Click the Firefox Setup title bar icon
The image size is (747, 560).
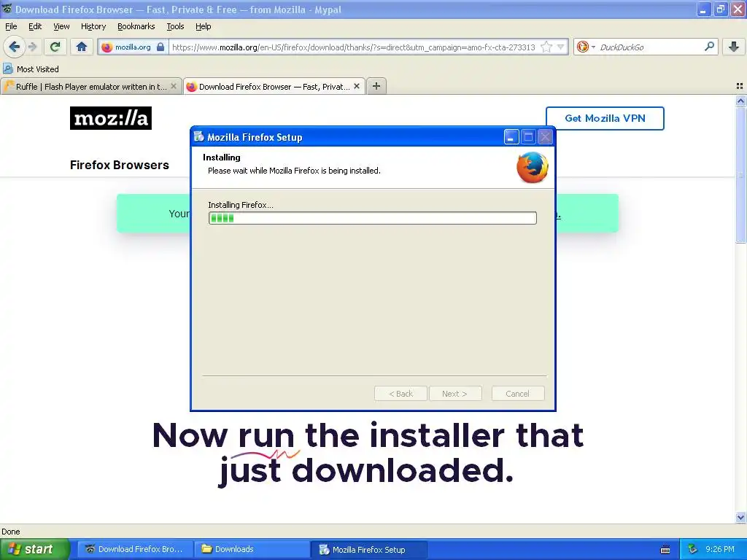(x=199, y=137)
